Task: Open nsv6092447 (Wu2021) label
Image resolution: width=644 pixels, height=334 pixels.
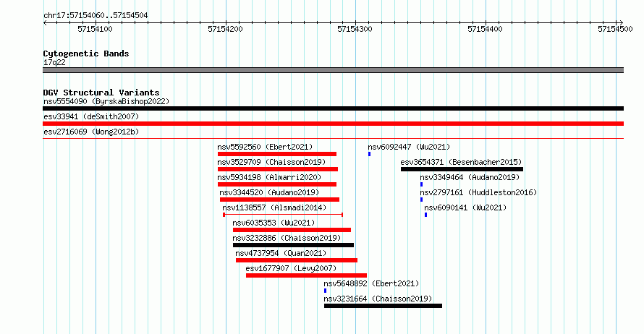Action: (409, 147)
